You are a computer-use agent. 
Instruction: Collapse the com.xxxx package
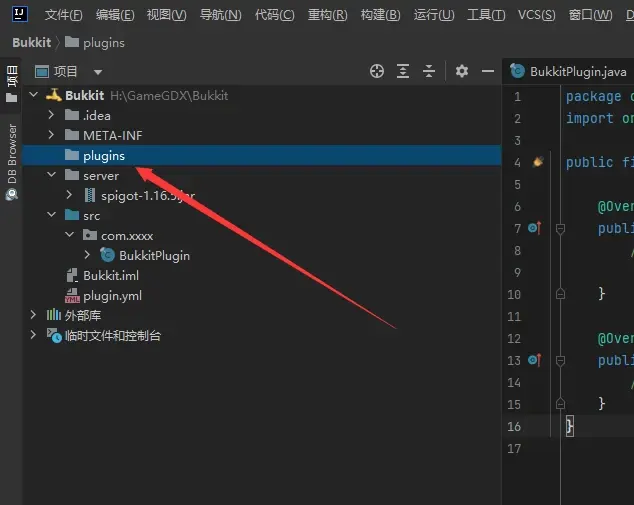[x=70, y=235]
